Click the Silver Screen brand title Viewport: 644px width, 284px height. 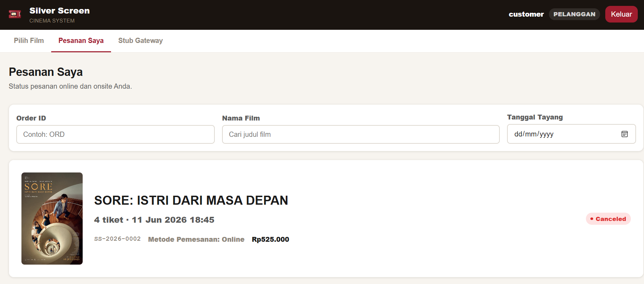[x=59, y=11]
